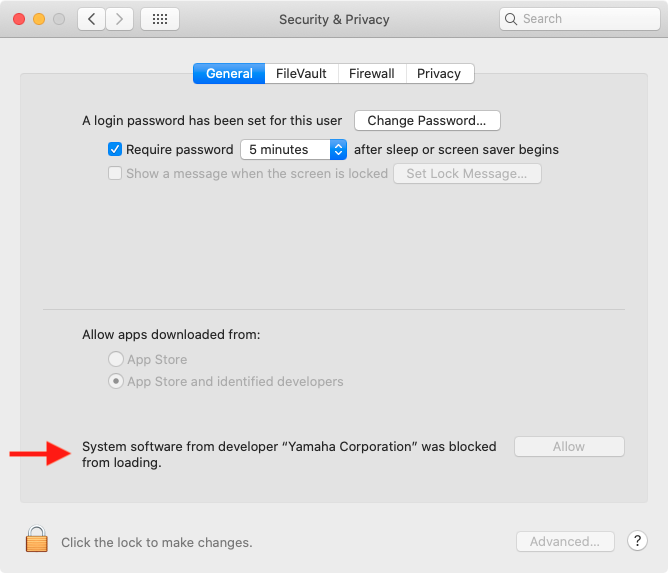Viewport: 668px width, 573px height.
Task: Click the yellow minimize window button
Action: tap(39, 19)
